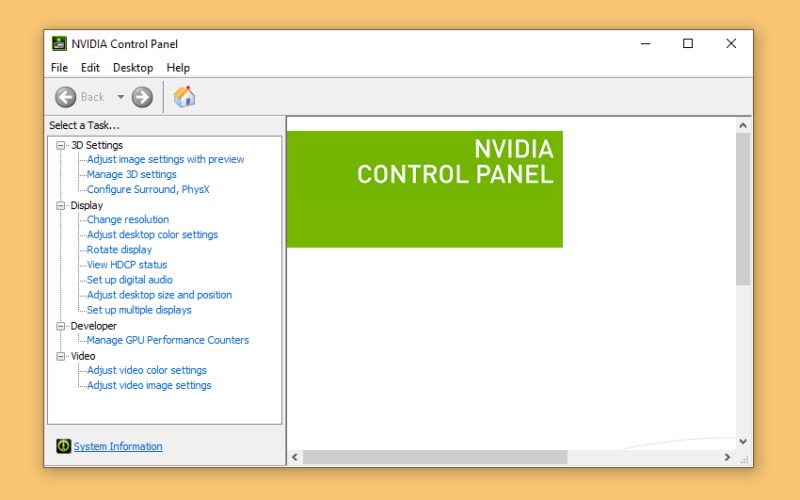Minimize the NVIDIA Control Panel window
The width and height of the screenshot is (800, 500).
[x=645, y=44]
